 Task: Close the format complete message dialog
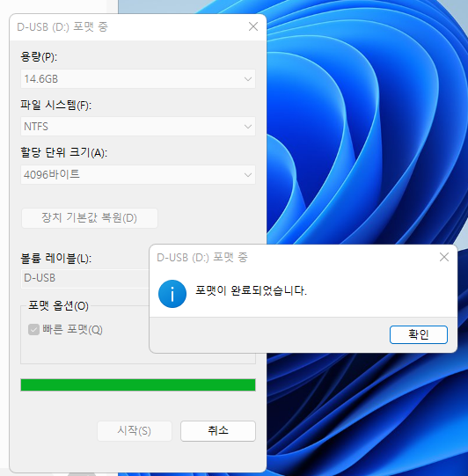coord(444,257)
